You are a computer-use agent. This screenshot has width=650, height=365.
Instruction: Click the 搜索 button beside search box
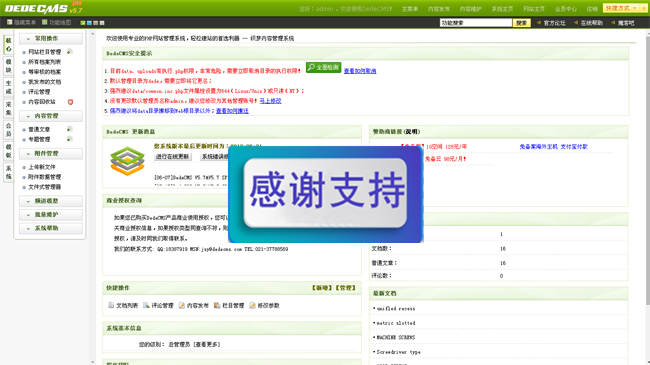pyautogui.click(x=522, y=23)
